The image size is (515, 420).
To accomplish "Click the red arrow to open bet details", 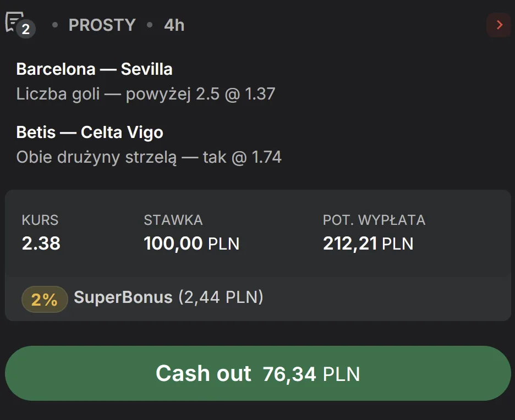I will point(498,25).
